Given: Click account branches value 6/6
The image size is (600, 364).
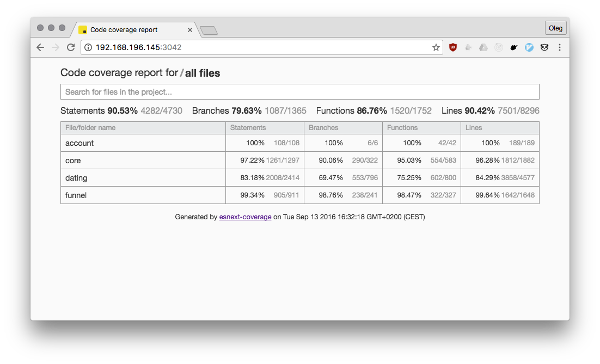Looking at the screenshot, I should pyautogui.click(x=373, y=143).
